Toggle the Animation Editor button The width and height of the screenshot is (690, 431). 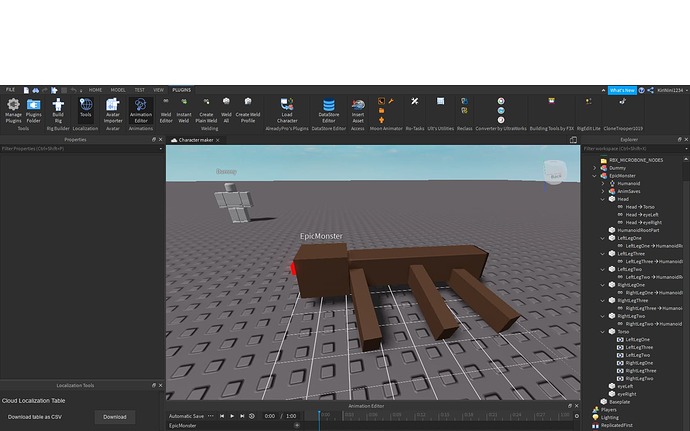click(x=141, y=110)
